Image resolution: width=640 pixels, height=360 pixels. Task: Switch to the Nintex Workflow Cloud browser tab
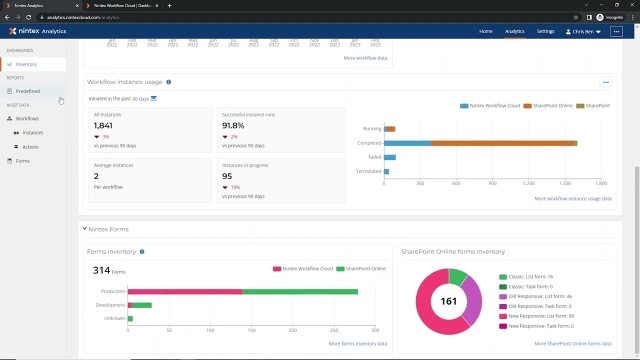(x=122, y=6)
